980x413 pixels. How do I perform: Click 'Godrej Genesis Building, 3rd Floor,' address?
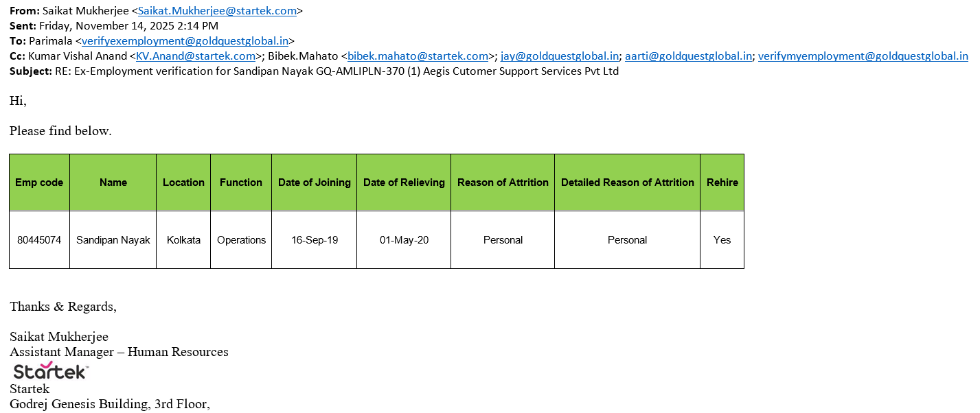click(110, 404)
